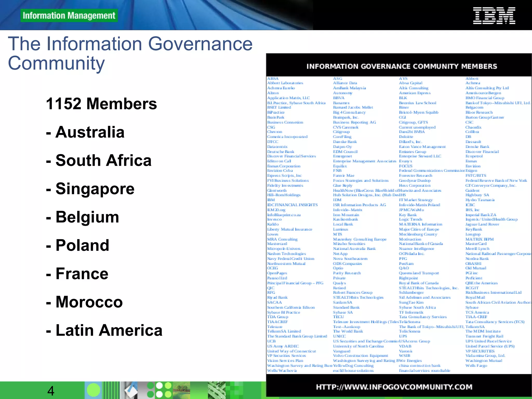This screenshot has height=399, width=532.
Task: Select the "- Latin America" bullet
Action: [x=104, y=330]
